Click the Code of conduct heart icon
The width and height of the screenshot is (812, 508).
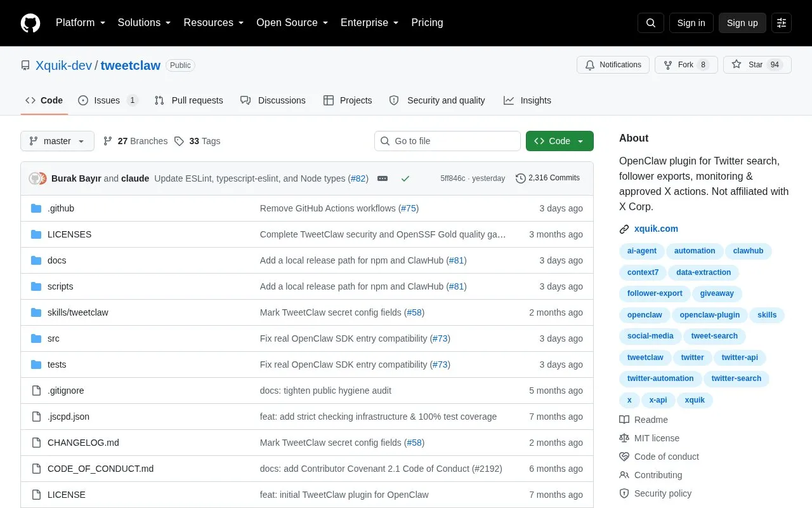(x=624, y=457)
